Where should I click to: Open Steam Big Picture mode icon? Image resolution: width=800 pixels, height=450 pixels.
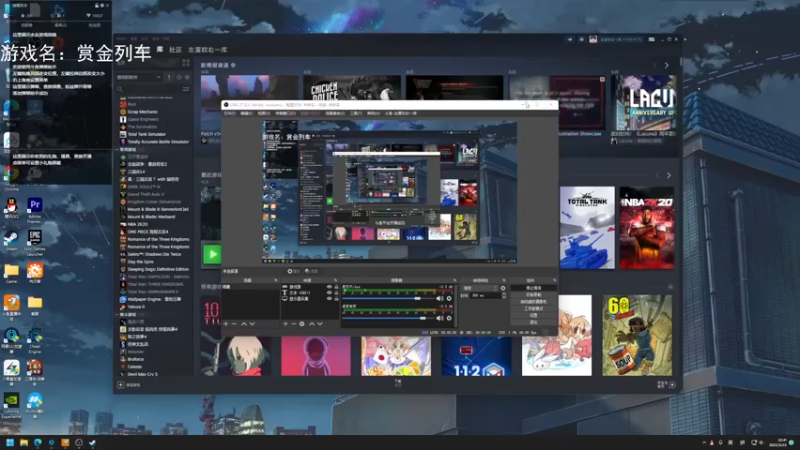[x=652, y=39]
